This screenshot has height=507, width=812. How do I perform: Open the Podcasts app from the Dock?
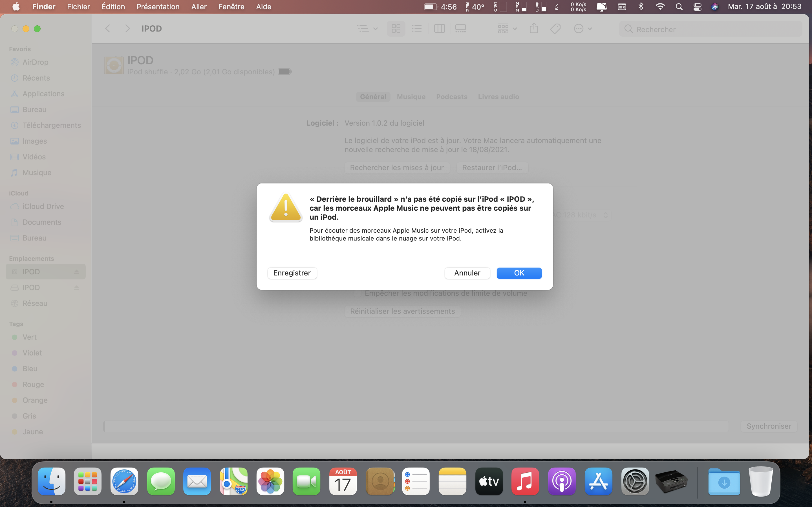pos(562,482)
